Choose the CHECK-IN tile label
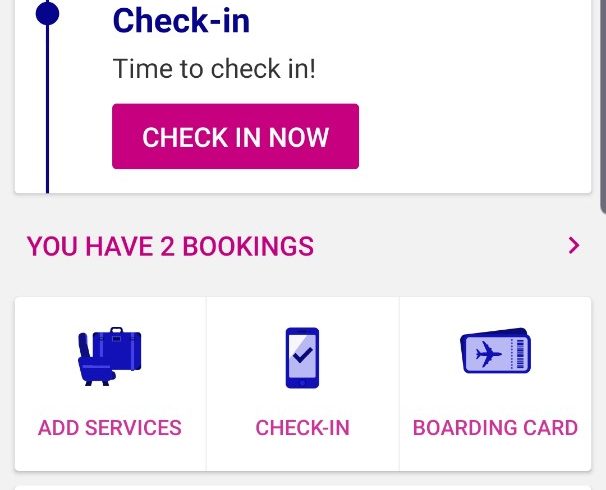606x490 pixels. [x=303, y=428]
